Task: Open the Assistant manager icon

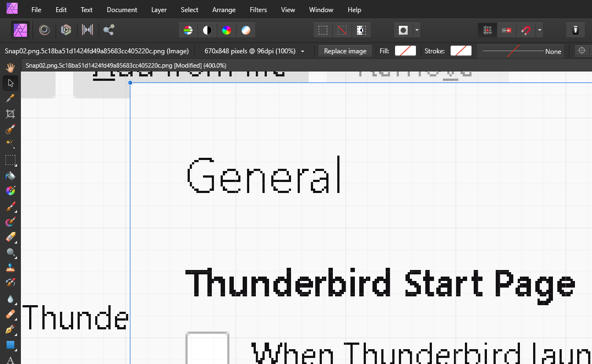Action: tap(575, 31)
